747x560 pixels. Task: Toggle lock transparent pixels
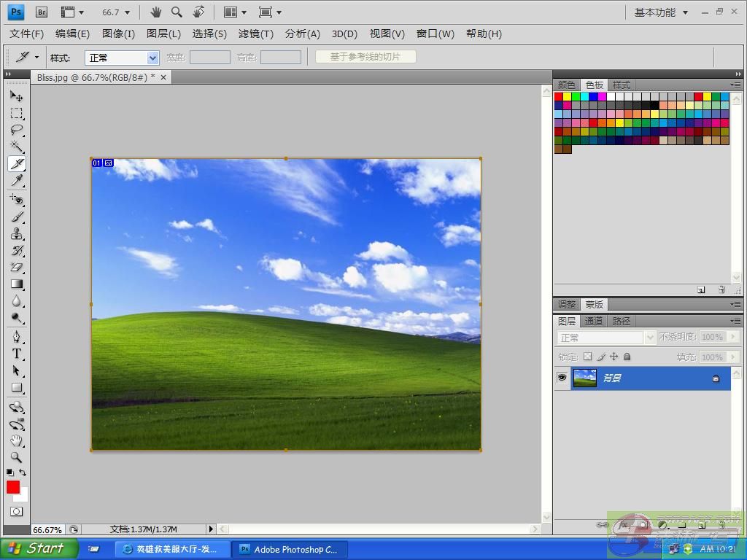click(x=588, y=357)
